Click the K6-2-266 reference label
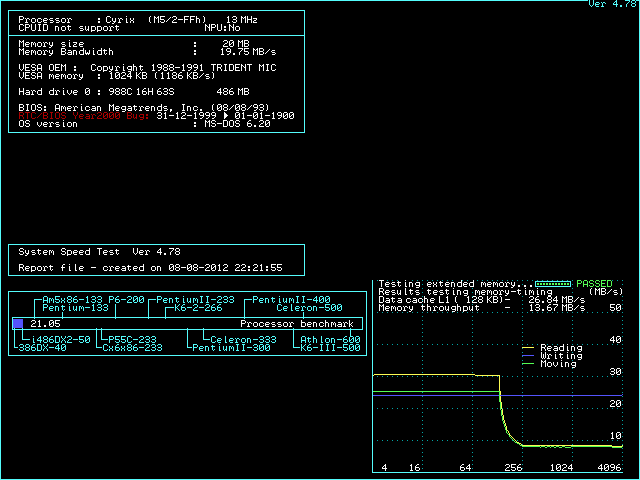This screenshot has width=640, height=480. [x=198, y=308]
